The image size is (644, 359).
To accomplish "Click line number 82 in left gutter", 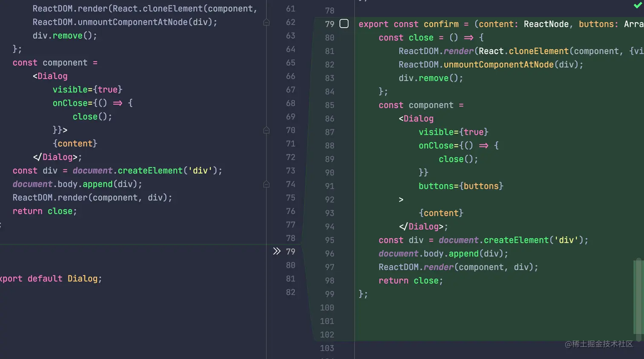I will click(x=290, y=292).
